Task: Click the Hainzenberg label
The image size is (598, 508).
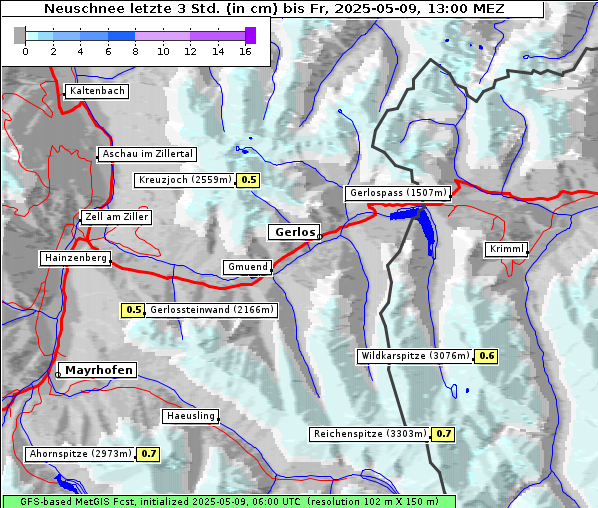Action: tap(76, 258)
